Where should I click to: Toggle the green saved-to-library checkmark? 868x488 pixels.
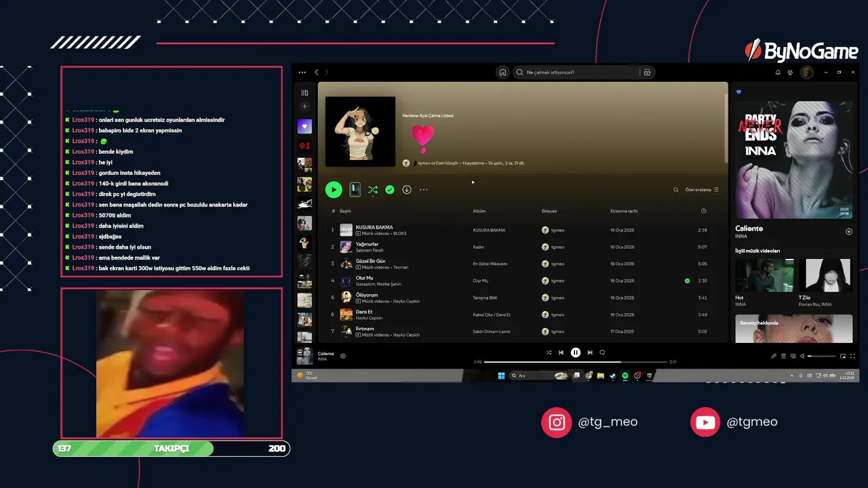coord(390,190)
